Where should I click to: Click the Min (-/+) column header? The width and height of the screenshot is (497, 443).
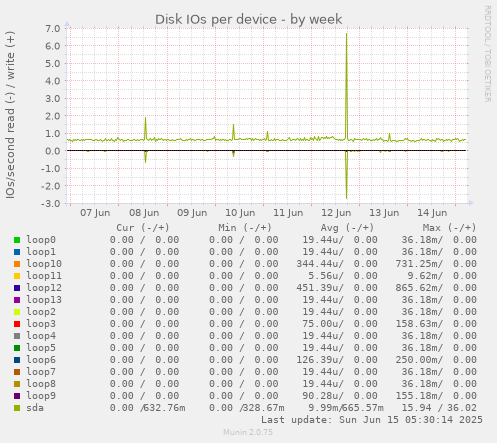tap(245, 228)
